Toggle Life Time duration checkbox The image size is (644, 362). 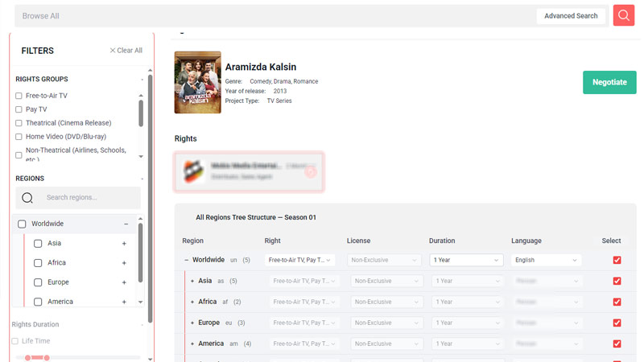click(x=15, y=341)
